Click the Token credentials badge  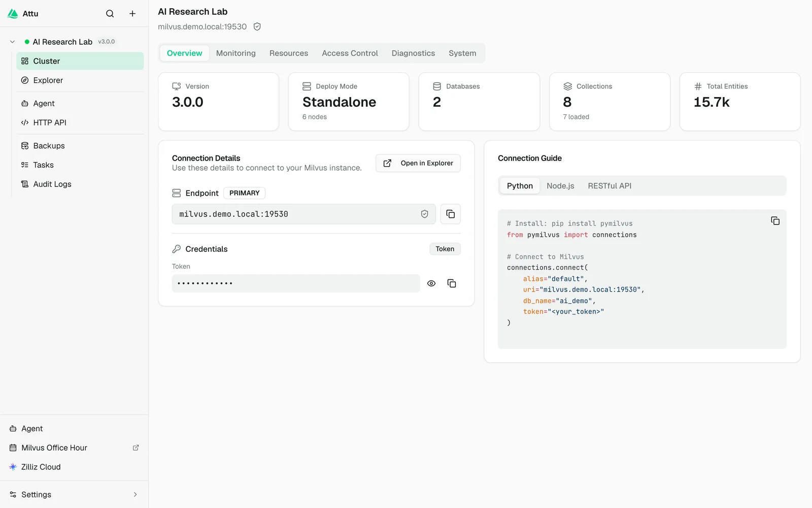click(445, 249)
